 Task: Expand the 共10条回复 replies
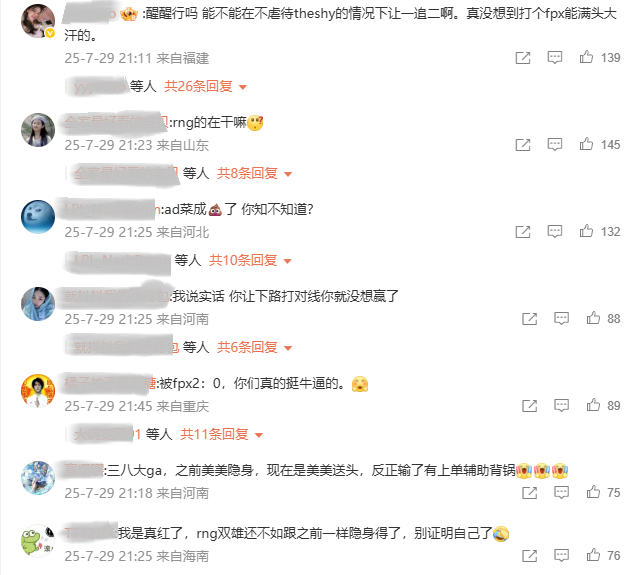coord(250,260)
